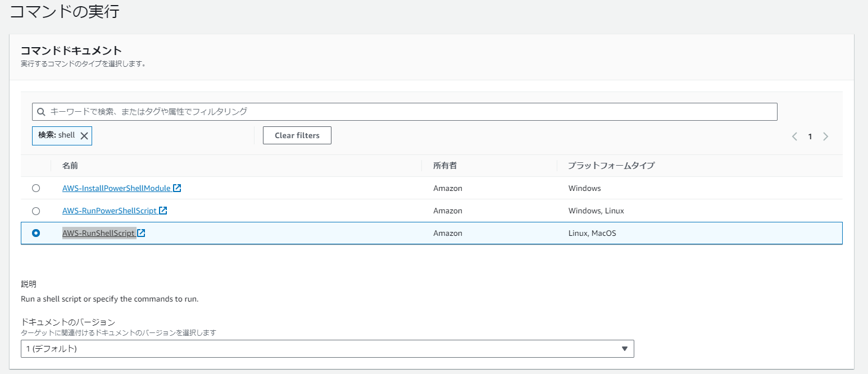868x374 pixels.
Task: Open the AWS-RunShellScript document link
Action: pos(98,232)
